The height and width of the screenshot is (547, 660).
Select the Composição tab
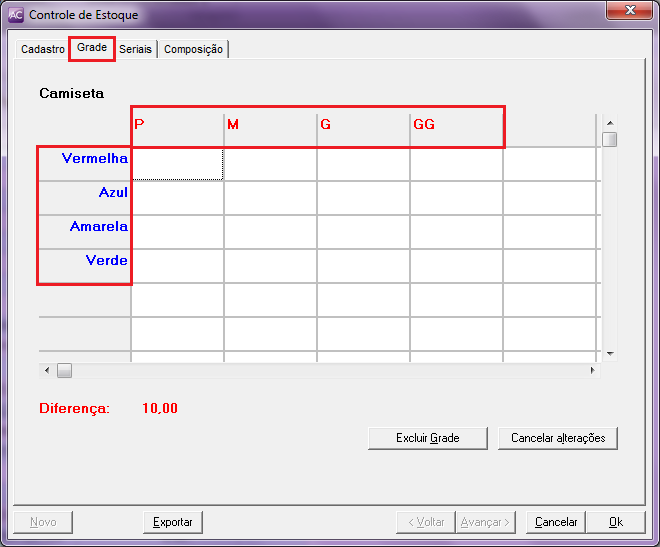tap(193, 49)
